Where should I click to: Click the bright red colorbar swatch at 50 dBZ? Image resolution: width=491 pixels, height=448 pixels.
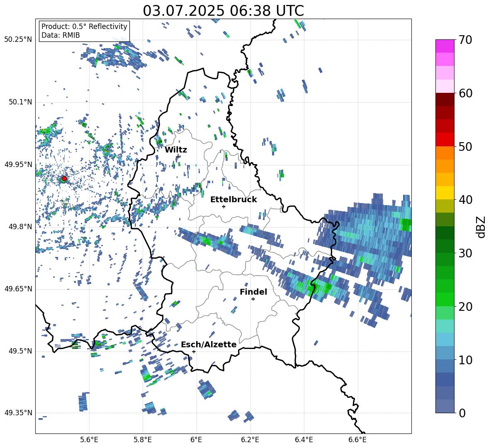pos(445,140)
